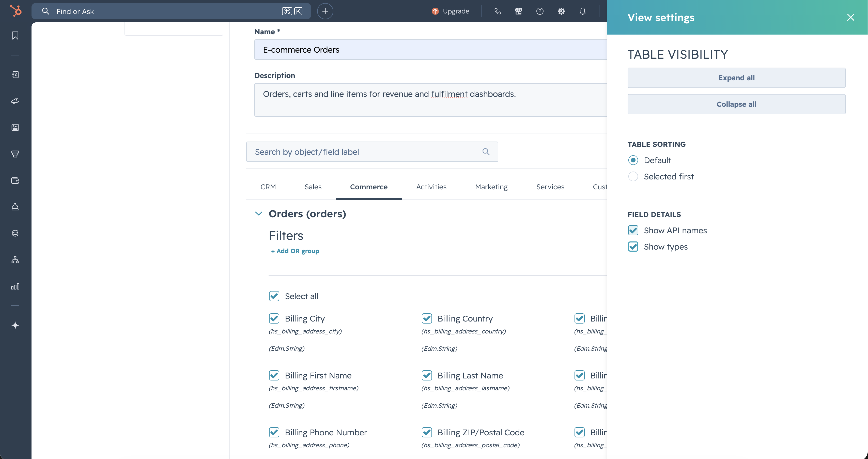Open the Automation workflow sidebar icon

coord(15,259)
